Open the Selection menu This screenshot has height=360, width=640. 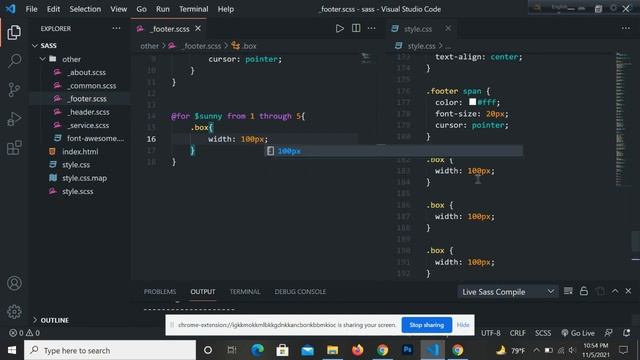pos(85,9)
